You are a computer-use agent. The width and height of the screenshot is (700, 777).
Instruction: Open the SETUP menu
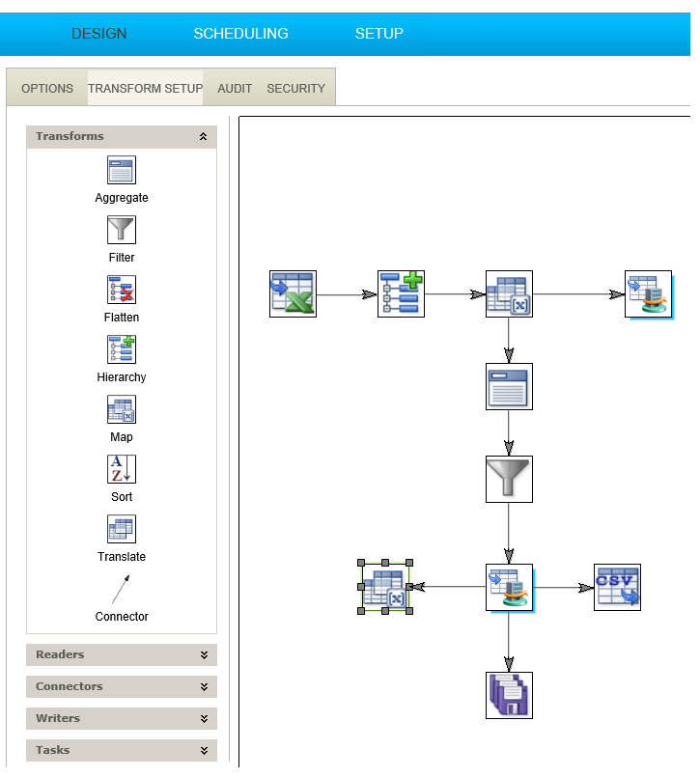[x=378, y=34]
